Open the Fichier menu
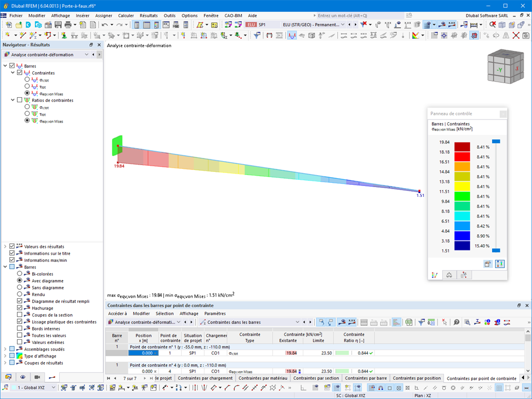The image size is (532, 399). coord(16,16)
